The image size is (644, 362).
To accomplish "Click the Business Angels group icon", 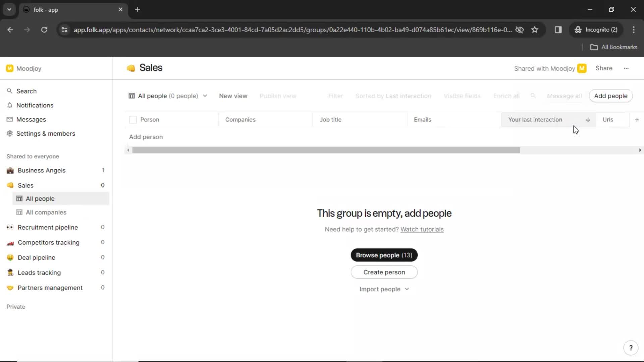I will coord(10,170).
